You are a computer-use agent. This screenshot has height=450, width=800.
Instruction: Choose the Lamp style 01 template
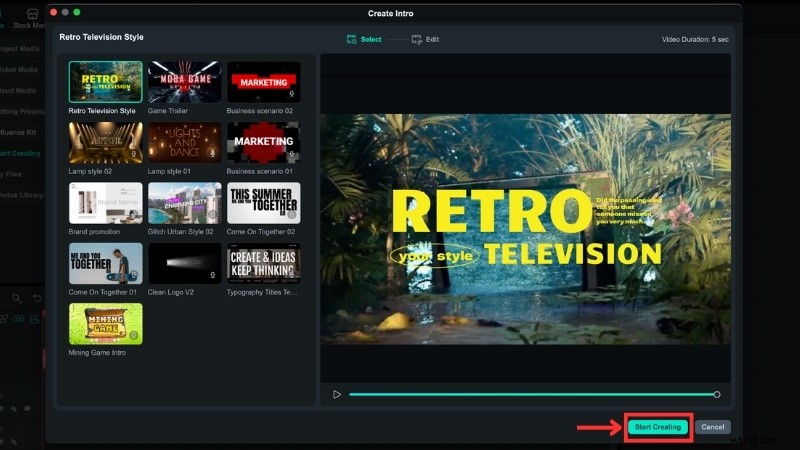click(x=184, y=142)
